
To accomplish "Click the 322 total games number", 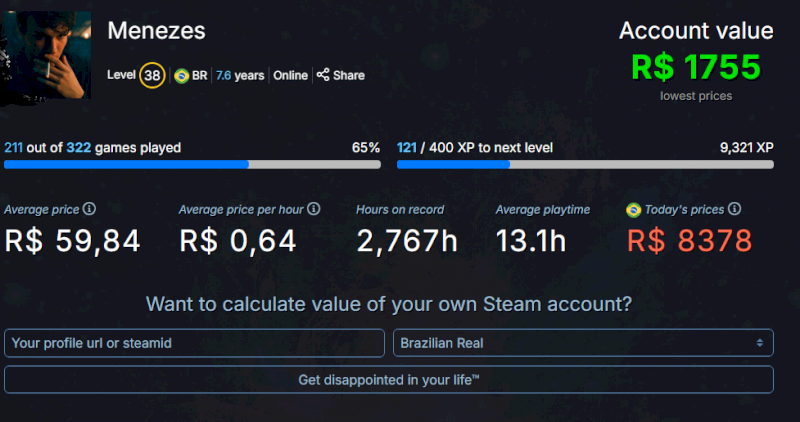I will click(x=78, y=148).
